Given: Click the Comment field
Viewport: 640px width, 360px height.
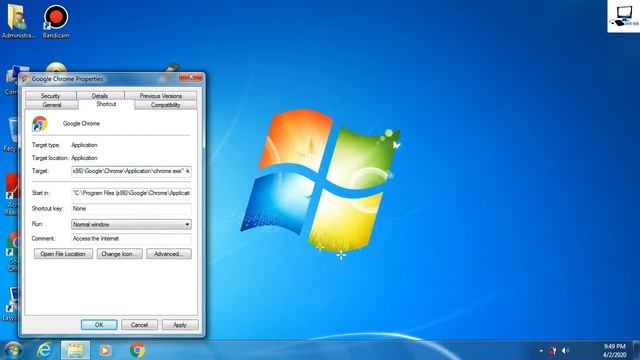Looking at the screenshot, I should pyautogui.click(x=131, y=238).
